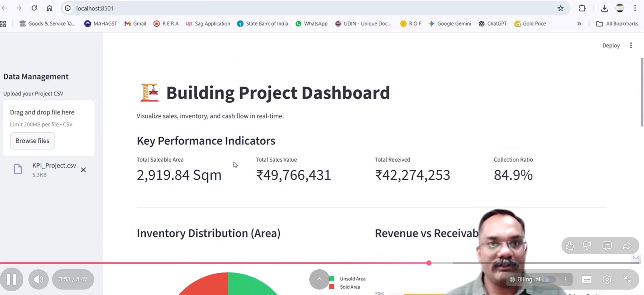Click the thumbs down dislike icon
The width and height of the screenshot is (644, 295).
pos(587,246)
